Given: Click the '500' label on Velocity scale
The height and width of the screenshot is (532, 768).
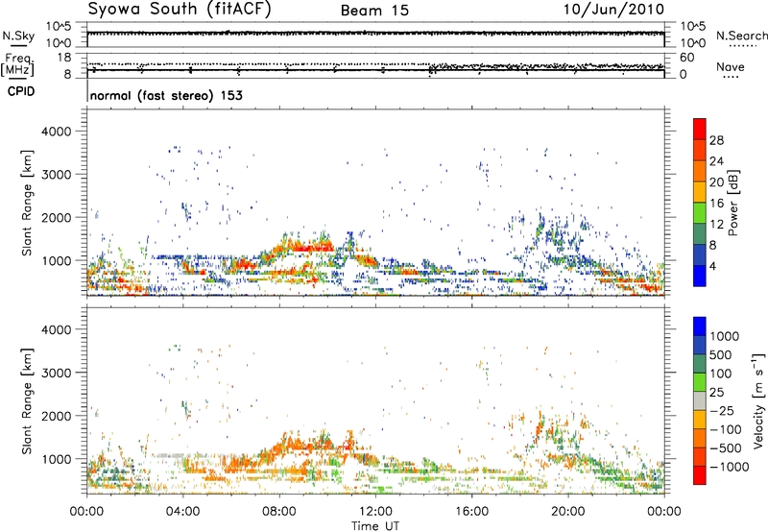Looking at the screenshot, I should point(721,354).
